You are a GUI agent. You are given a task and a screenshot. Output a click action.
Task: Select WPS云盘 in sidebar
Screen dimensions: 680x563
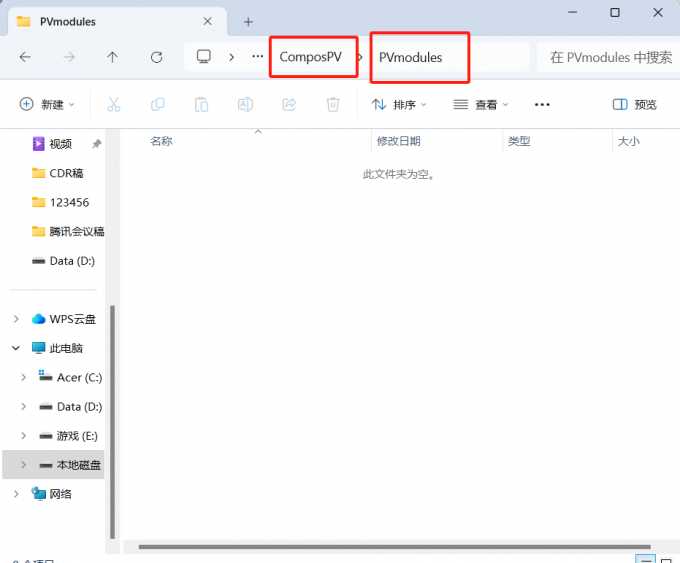[63, 319]
